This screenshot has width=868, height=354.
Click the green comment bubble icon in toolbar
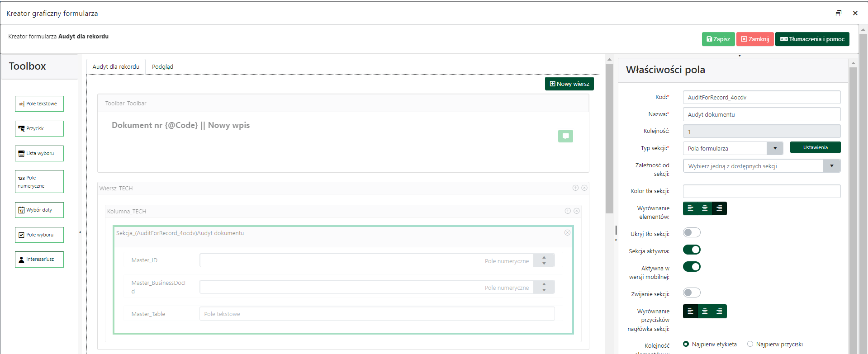(x=565, y=136)
